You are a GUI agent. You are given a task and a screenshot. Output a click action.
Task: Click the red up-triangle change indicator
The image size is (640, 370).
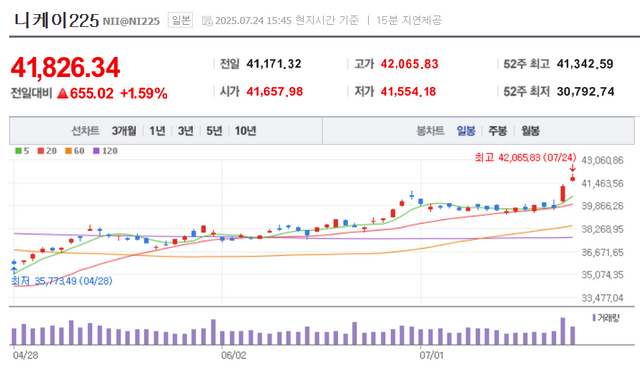[62, 93]
